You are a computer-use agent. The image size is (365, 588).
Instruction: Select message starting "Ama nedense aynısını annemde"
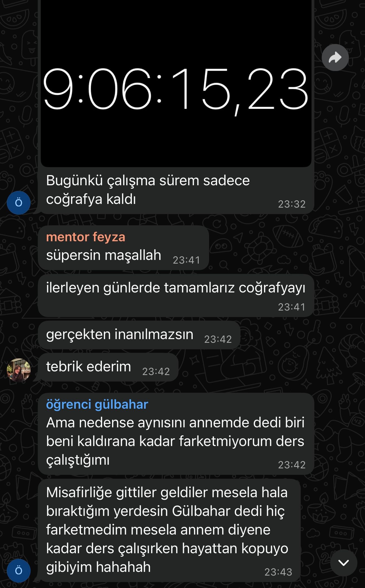click(176, 434)
